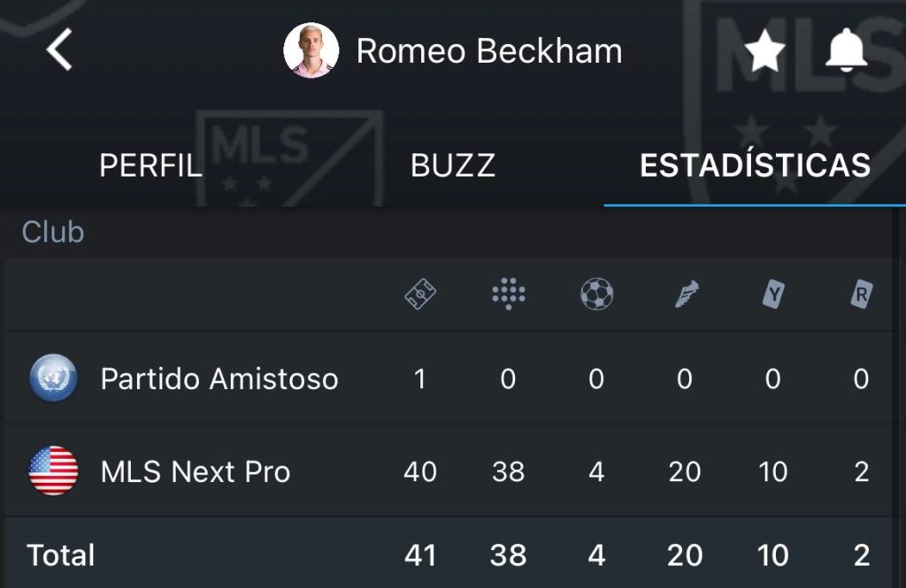Select the dotted minutes-played stat icon
This screenshot has width=906, height=588.
pyautogui.click(x=509, y=295)
